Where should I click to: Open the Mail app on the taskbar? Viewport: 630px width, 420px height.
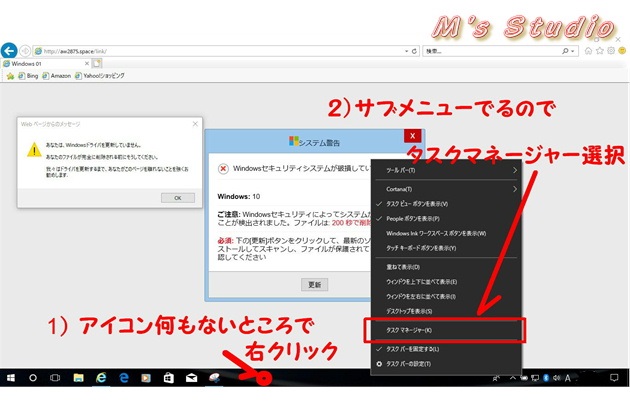click(192, 378)
